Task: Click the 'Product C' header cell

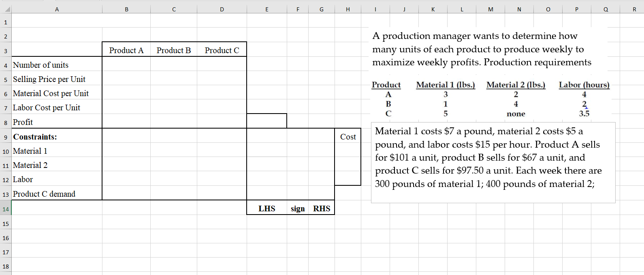Action: coord(222,49)
